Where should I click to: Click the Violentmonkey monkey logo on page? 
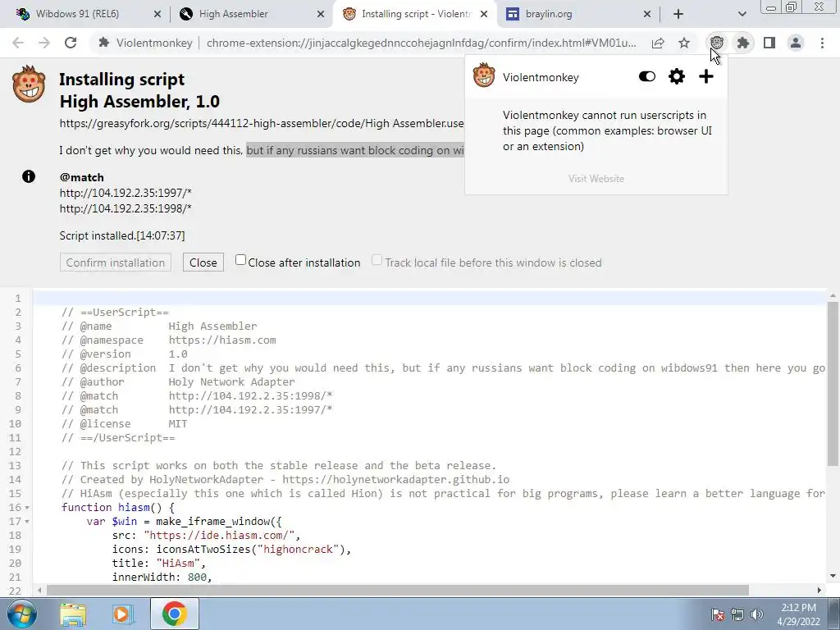29,84
